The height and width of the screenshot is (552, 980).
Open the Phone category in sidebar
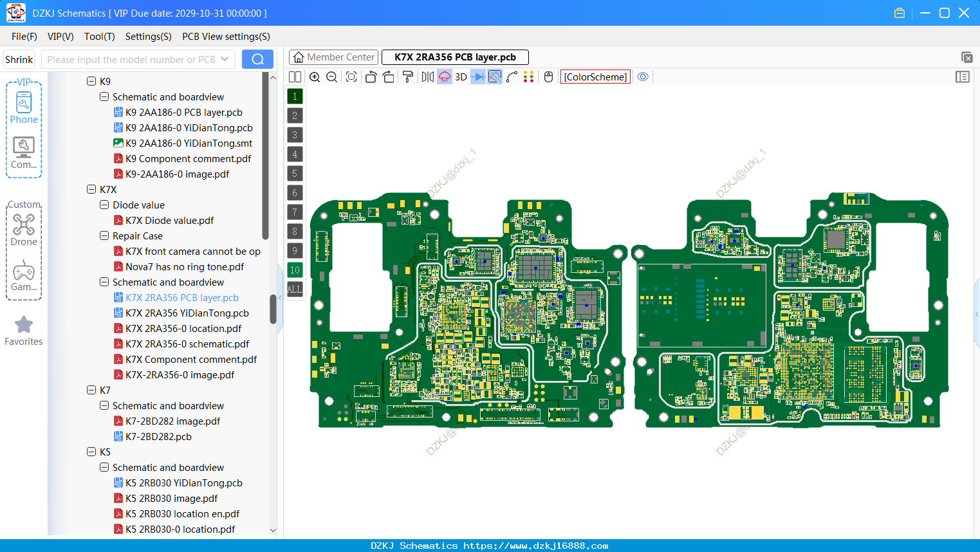coord(24,107)
